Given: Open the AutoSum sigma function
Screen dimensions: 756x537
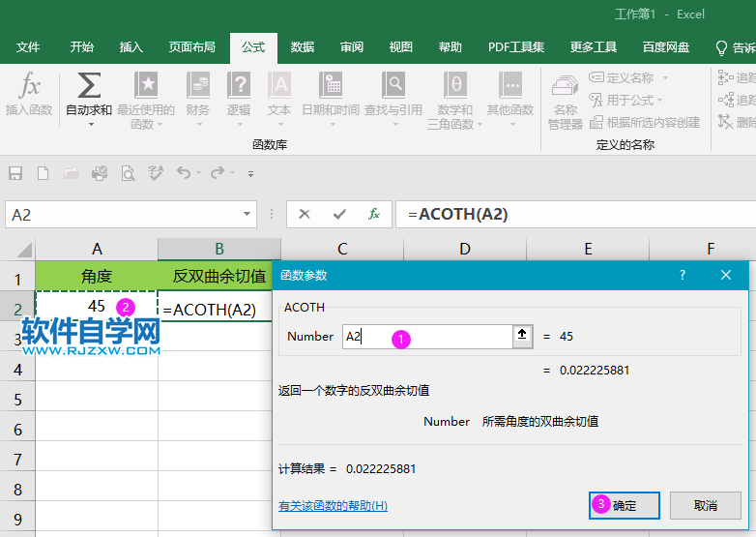Looking at the screenshot, I should (x=88, y=96).
